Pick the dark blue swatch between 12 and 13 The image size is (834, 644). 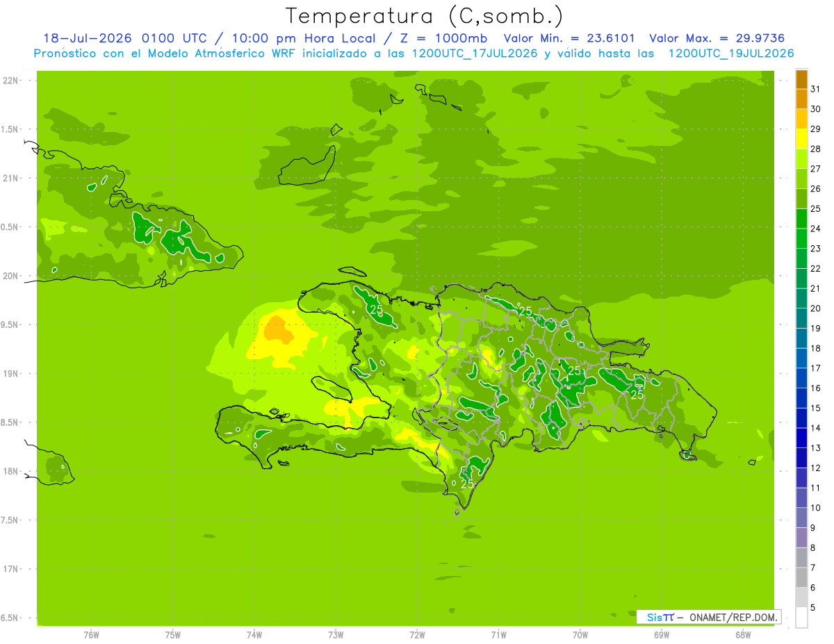[801, 458]
